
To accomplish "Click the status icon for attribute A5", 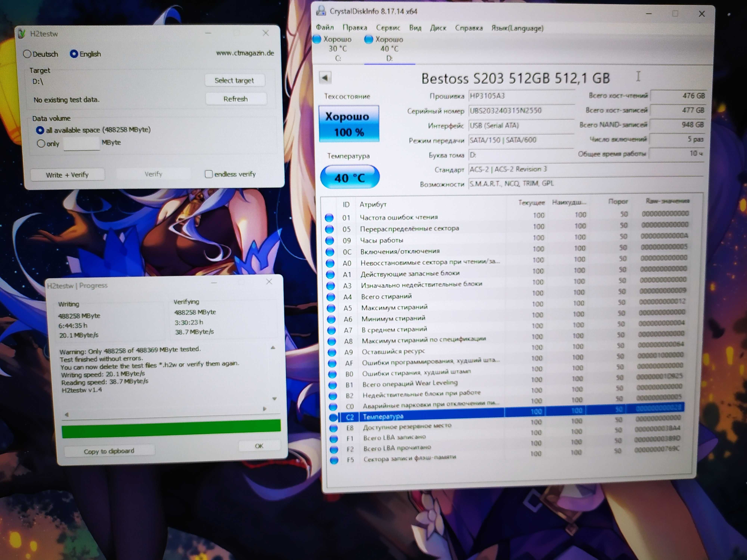I will point(331,308).
